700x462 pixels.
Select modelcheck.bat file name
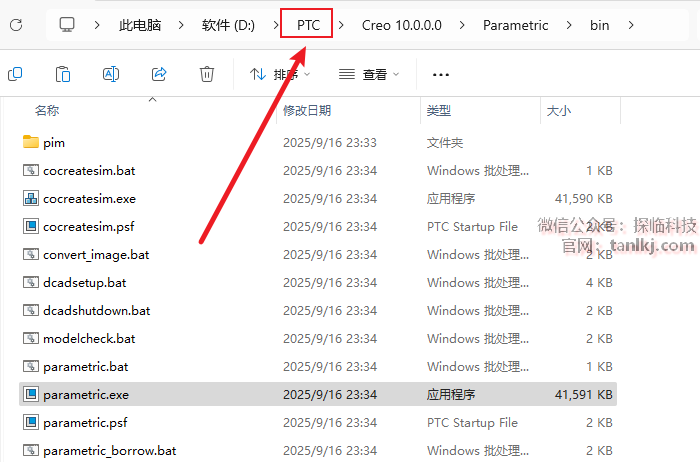[89, 339]
